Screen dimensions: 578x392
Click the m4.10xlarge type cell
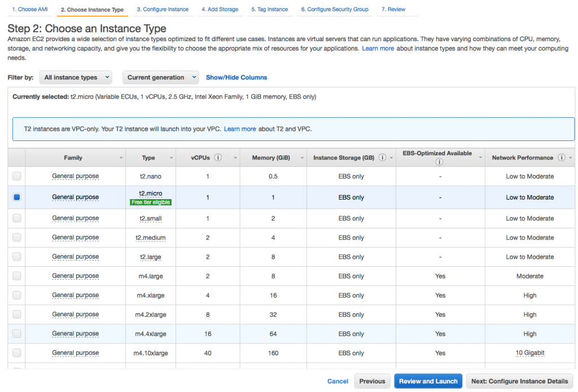150,353
